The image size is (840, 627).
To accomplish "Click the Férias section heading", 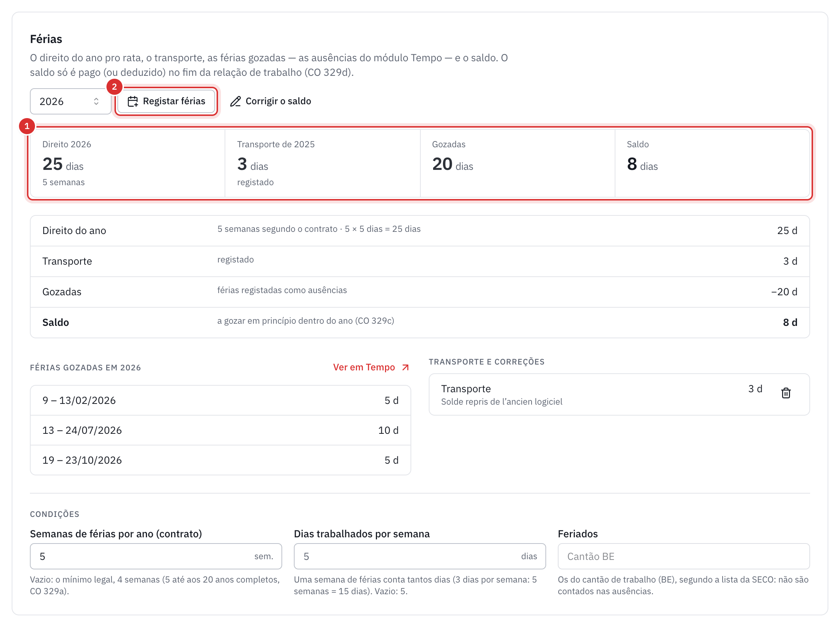I will tap(46, 39).
